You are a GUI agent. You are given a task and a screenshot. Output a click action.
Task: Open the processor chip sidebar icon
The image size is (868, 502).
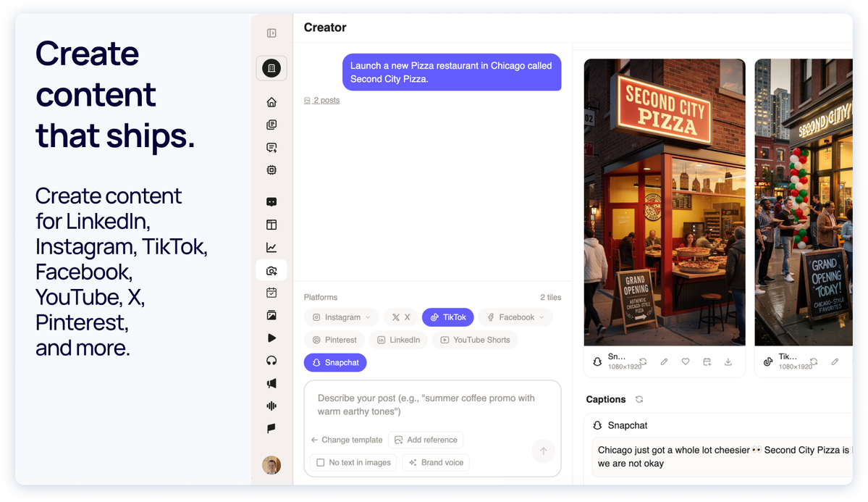tap(271, 170)
